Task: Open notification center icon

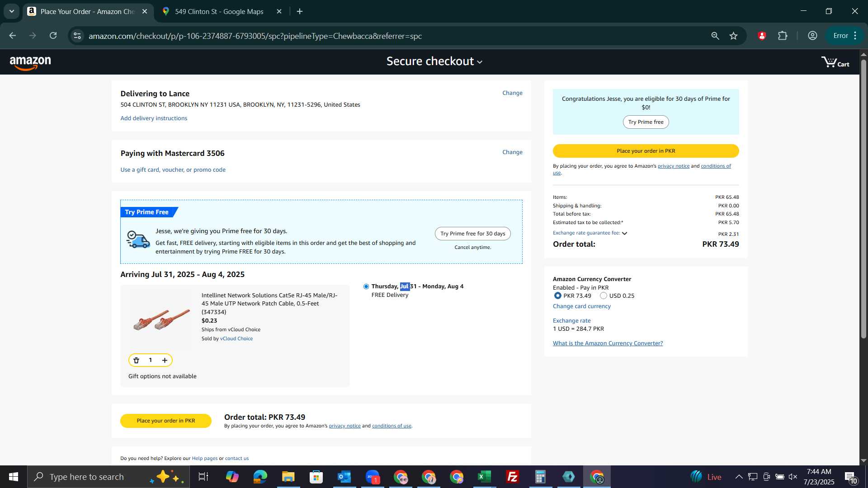Action: [850, 477]
